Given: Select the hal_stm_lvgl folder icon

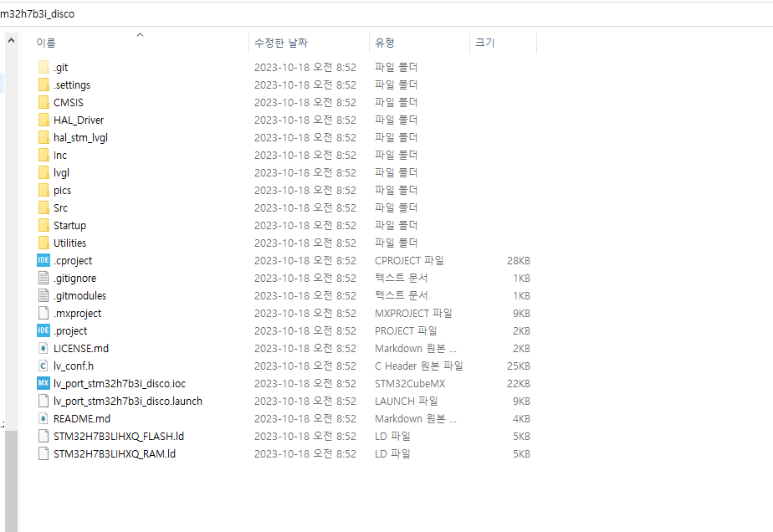Looking at the screenshot, I should (x=44, y=137).
